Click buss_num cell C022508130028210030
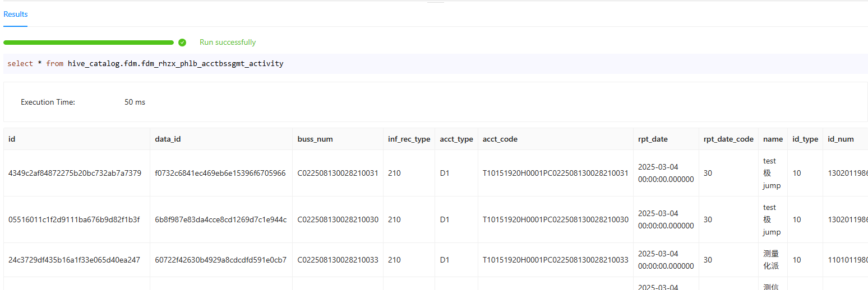This screenshot has width=868, height=290. coord(338,220)
